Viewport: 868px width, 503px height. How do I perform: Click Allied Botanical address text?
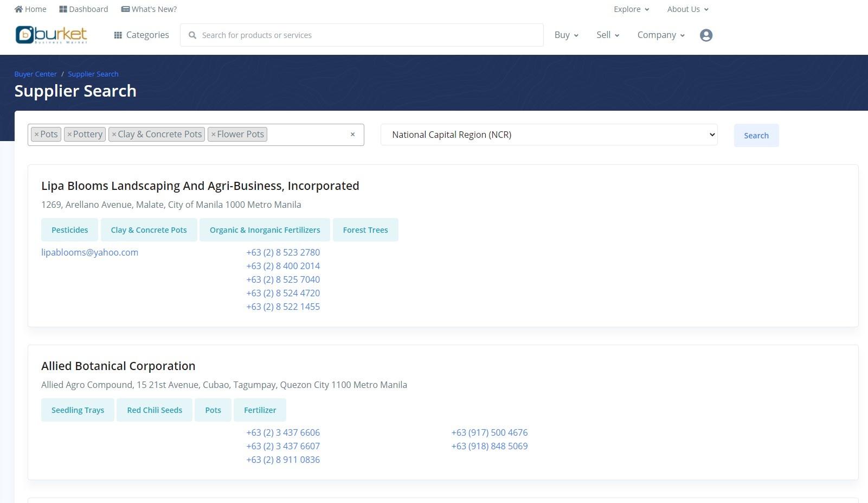(224, 385)
